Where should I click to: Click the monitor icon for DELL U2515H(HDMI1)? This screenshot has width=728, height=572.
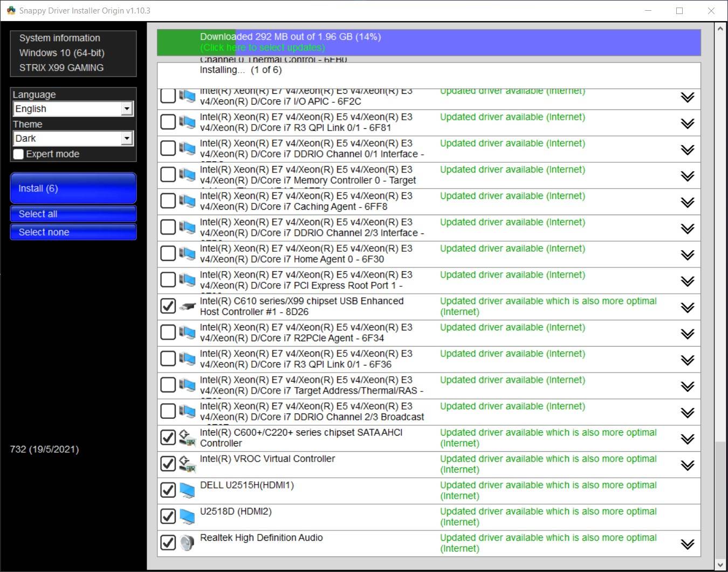pyautogui.click(x=187, y=490)
